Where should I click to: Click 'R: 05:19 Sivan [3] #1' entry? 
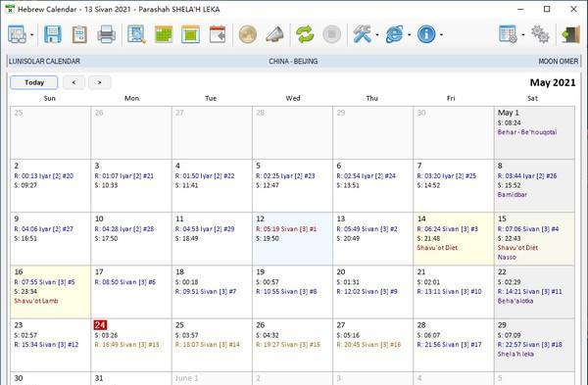[x=286, y=229]
